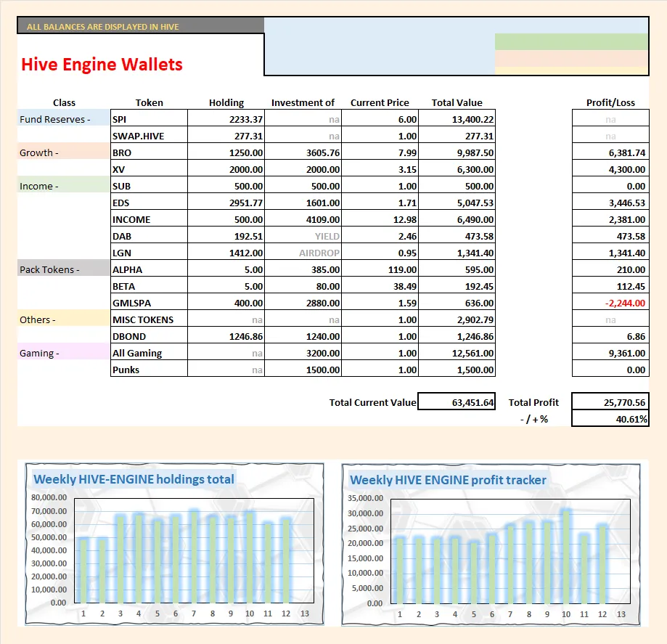Select the red -2,244.00 loss cell
This screenshot has height=644, width=667.
click(x=610, y=303)
